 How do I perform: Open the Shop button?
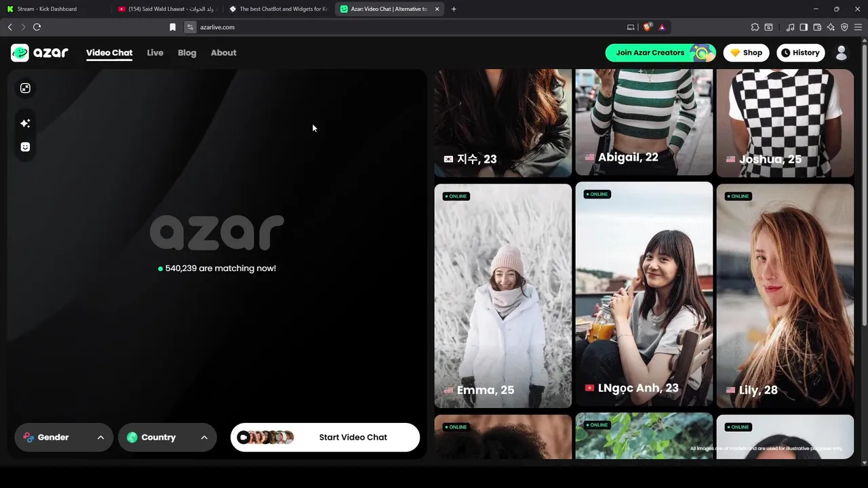pos(746,53)
